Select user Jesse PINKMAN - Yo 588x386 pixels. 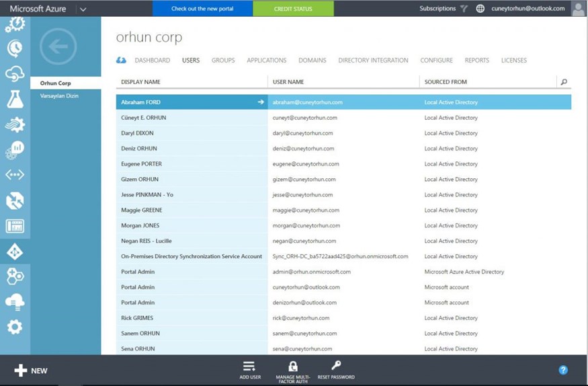pos(147,194)
